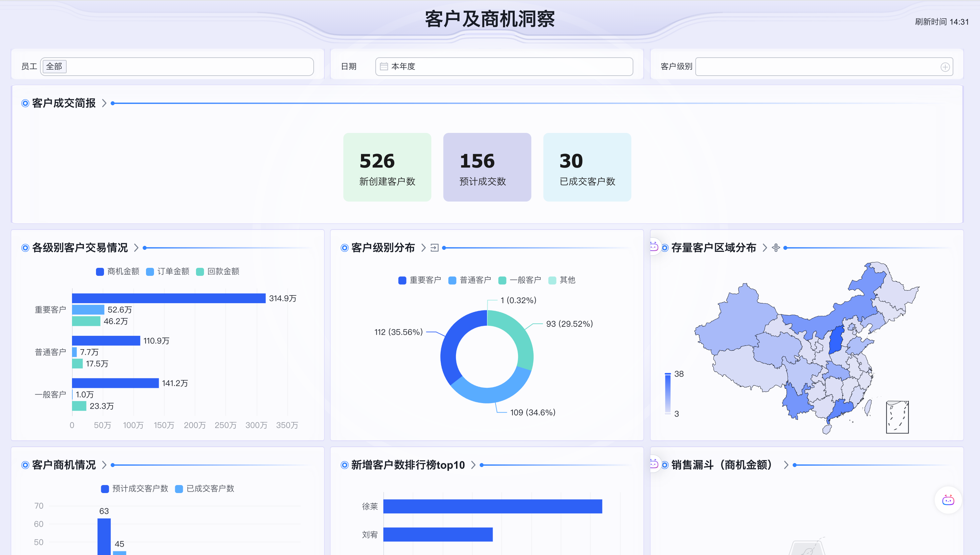The image size is (980, 555).
Task: Click the robot icon beside 存量客户区域分布 panel
Action: (x=654, y=247)
